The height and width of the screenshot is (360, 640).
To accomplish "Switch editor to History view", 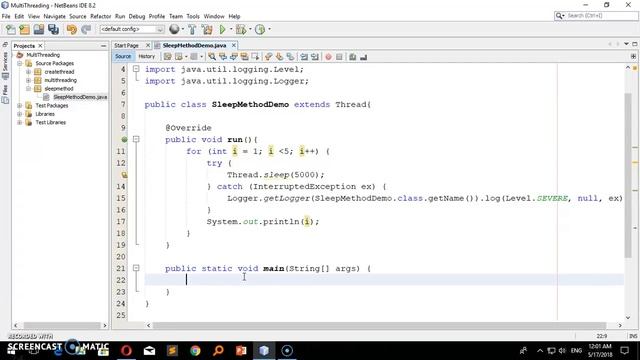I will [x=147, y=56].
